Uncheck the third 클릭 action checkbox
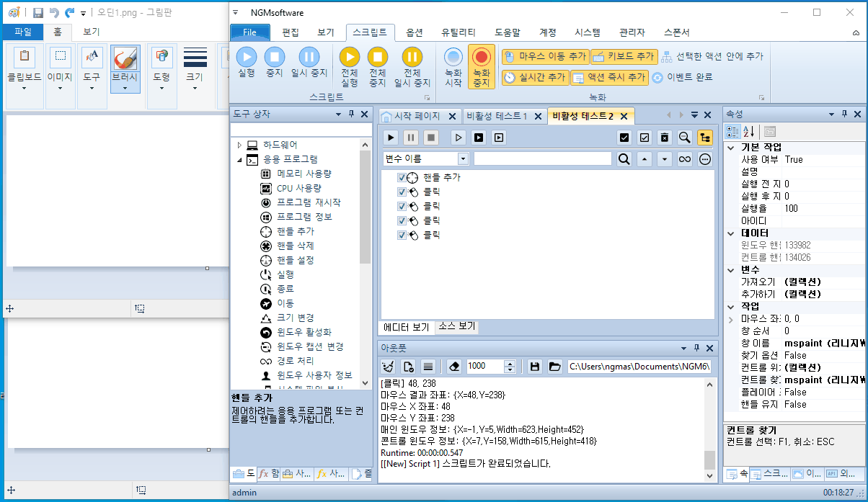Viewport: 868px width, 502px height. click(x=402, y=221)
